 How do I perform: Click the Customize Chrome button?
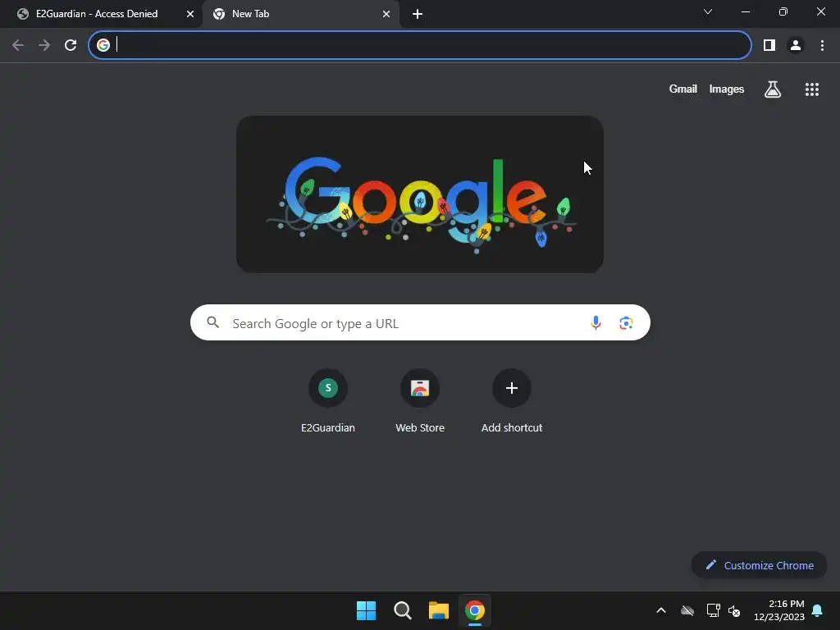759,565
